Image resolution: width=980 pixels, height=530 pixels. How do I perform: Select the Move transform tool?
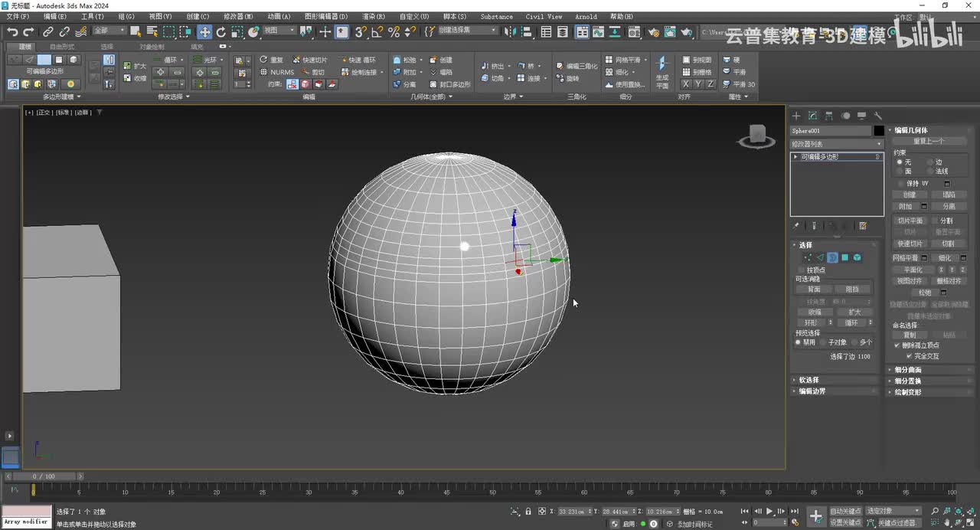pos(204,32)
